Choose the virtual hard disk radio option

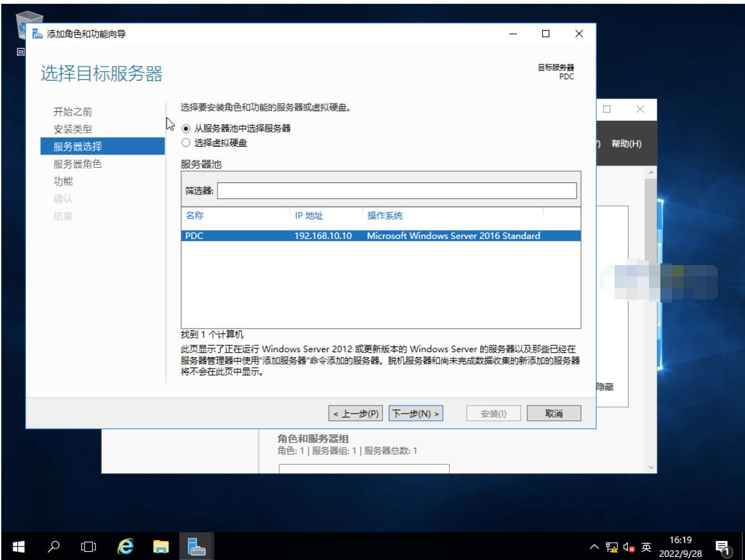(x=186, y=143)
